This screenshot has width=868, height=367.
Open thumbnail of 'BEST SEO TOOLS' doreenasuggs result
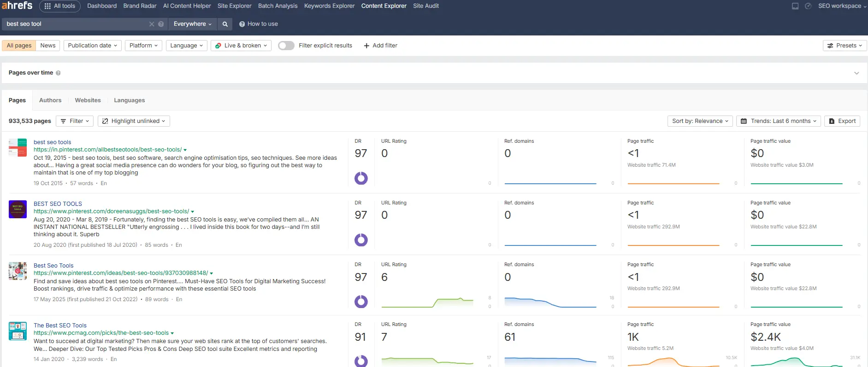(18, 209)
